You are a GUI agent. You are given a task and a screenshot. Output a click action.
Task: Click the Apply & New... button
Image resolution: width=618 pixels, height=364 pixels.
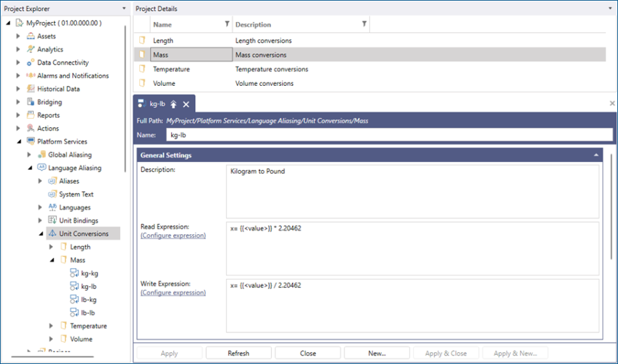515,353
